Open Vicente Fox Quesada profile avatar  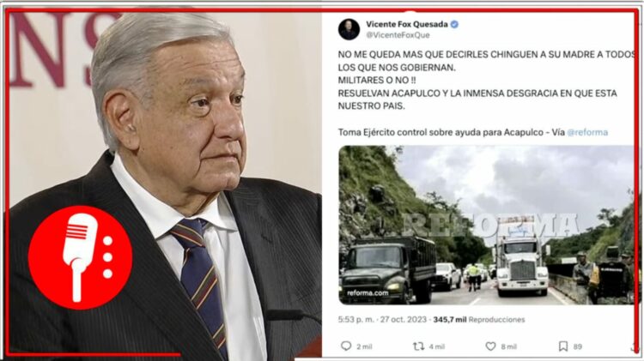[349, 29]
